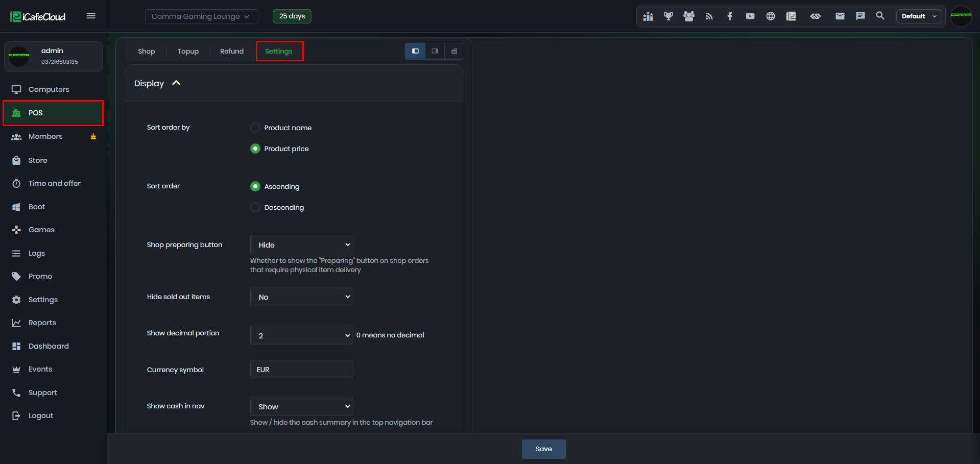
Task: Select the Product name sort option
Action: 255,128
